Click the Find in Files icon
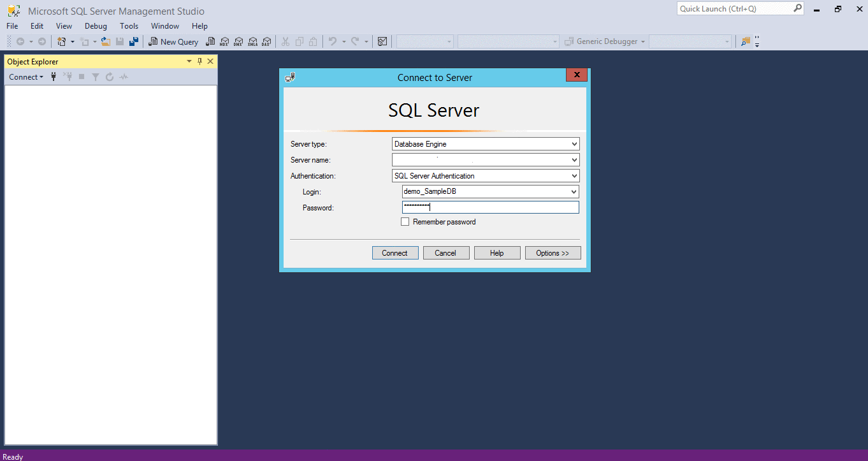This screenshot has height=461, width=868. click(746, 41)
